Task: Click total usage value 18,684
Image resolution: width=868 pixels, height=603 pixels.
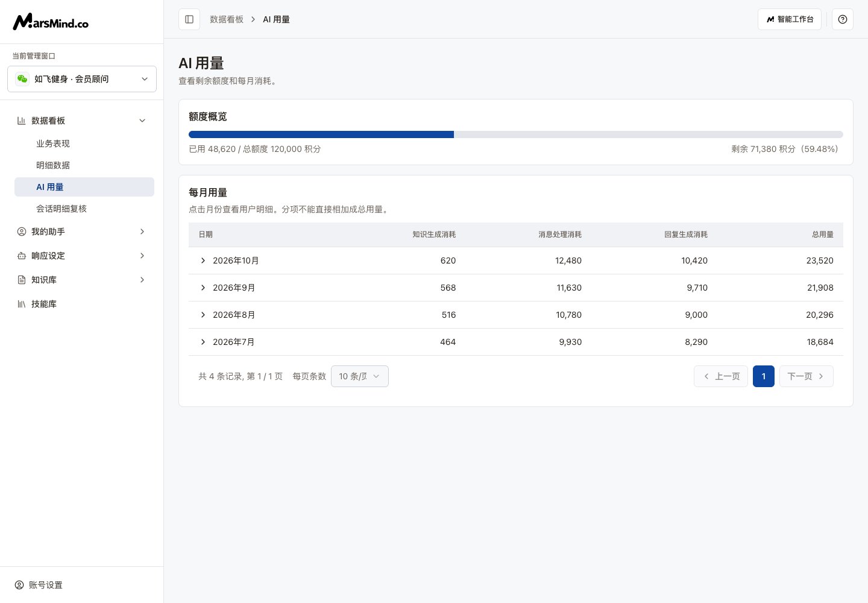Action: pos(820,342)
